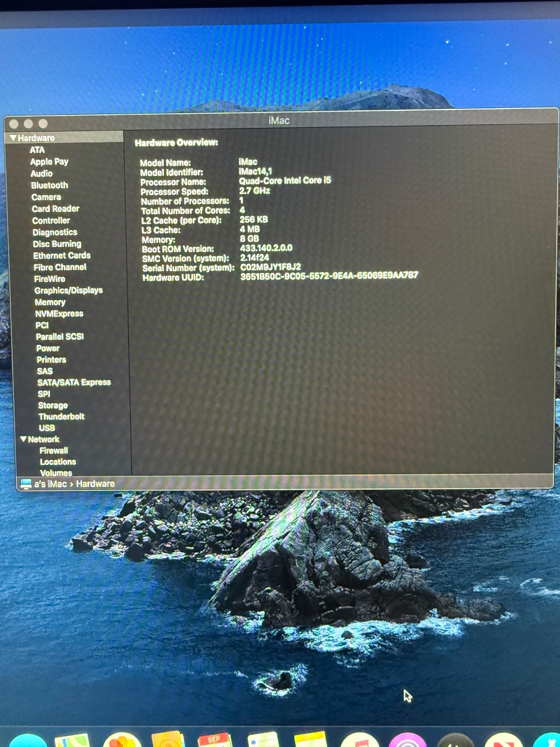Select Apple Pay in the sidebar
Image resolution: width=560 pixels, height=747 pixels.
click(49, 162)
